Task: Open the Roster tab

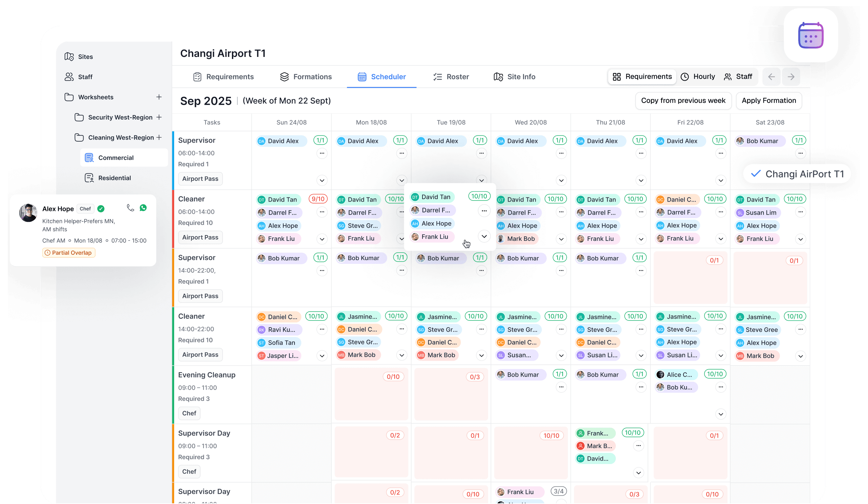Action: click(451, 77)
